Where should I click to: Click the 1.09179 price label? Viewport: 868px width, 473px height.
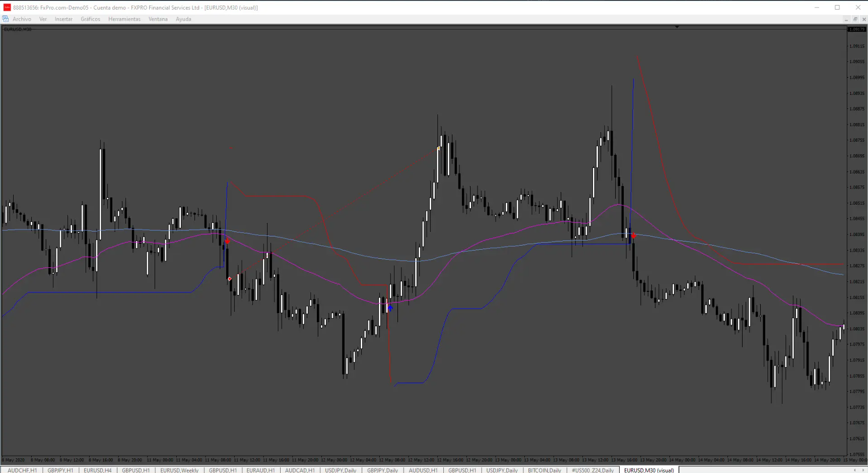click(x=856, y=29)
